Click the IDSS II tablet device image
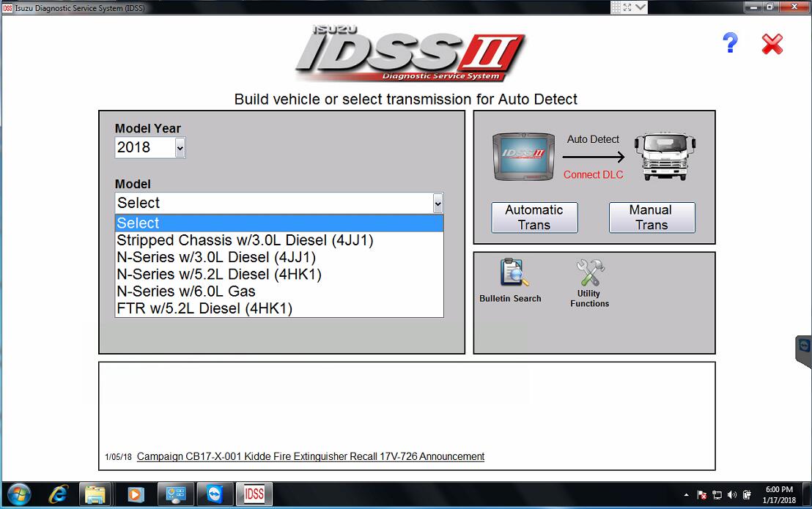The height and width of the screenshot is (509, 812). coord(523,156)
